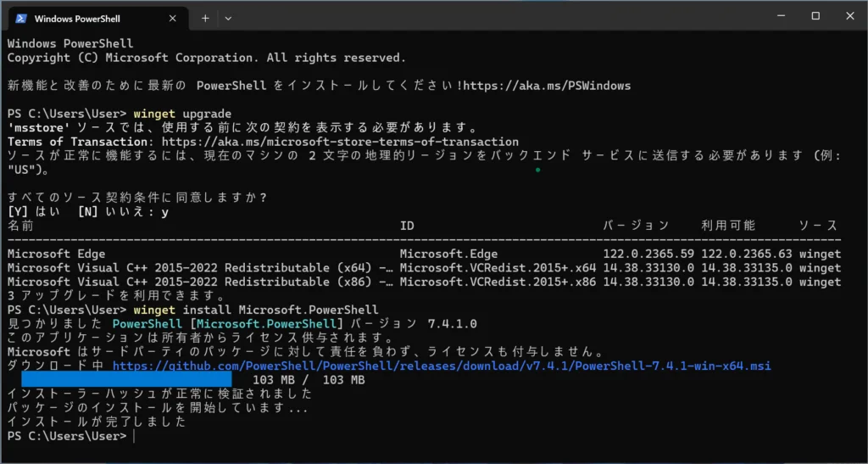The width and height of the screenshot is (868, 464).
Task: Click the 名前 column header
Action: click(x=21, y=226)
